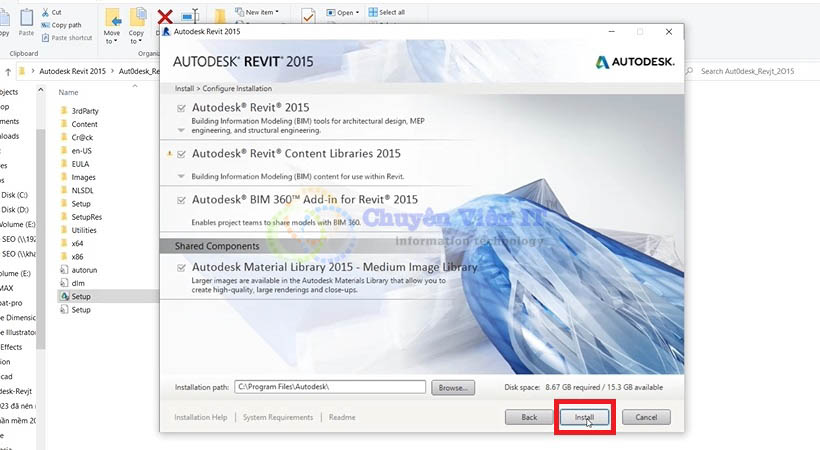Select the en-US folder in Explorer
This screenshot has width=820, height=450.
click(x=82, y=151)
